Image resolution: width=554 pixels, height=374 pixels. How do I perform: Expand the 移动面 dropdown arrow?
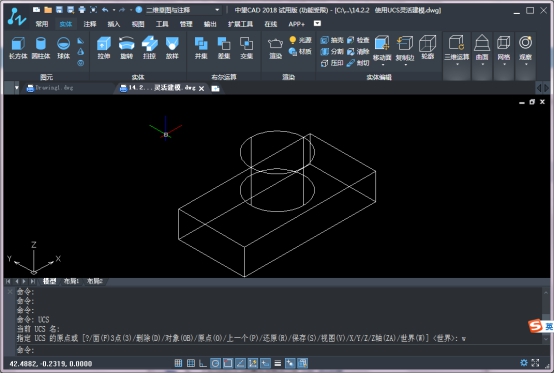tap(382, 65)
